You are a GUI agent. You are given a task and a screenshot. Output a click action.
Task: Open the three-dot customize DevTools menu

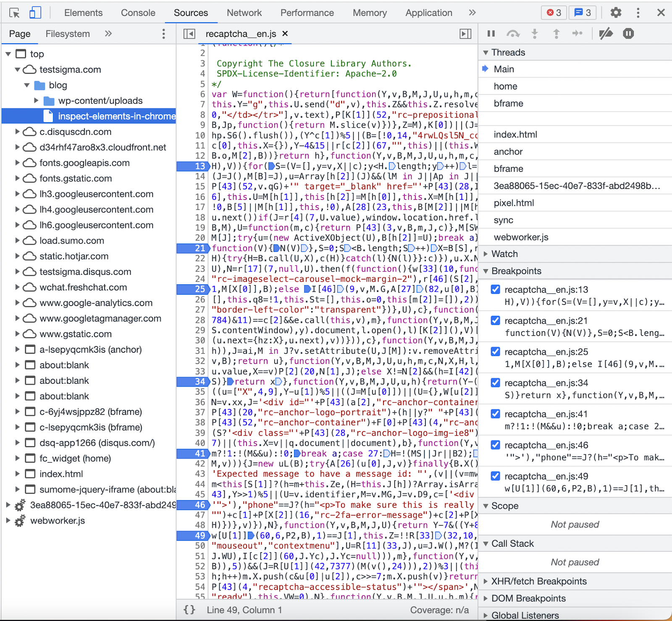(638, 13)
